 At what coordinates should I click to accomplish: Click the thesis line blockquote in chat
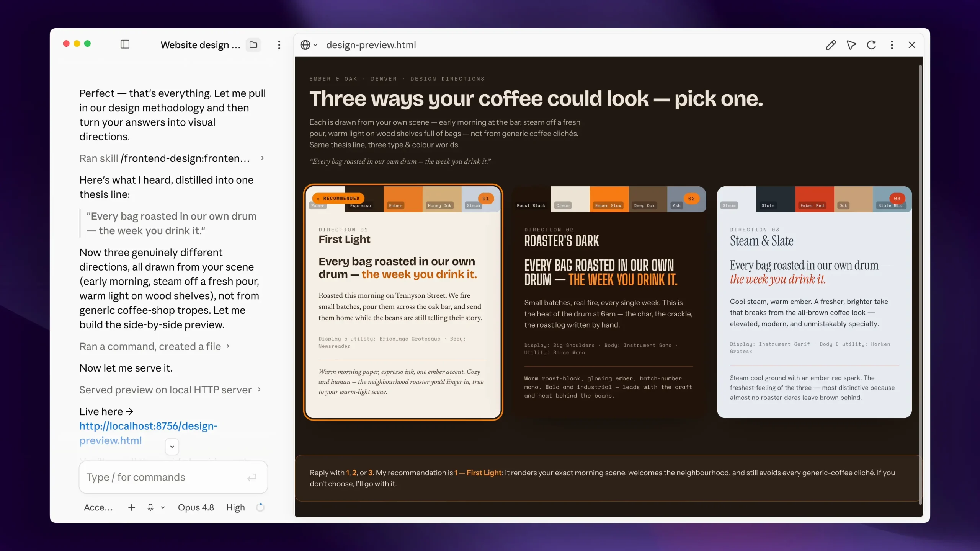coord(171,223)
